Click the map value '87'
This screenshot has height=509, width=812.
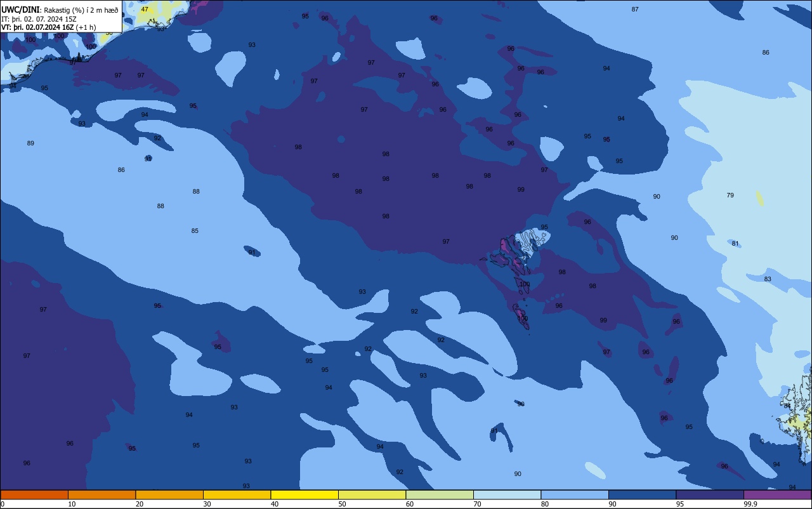[635, 10]
